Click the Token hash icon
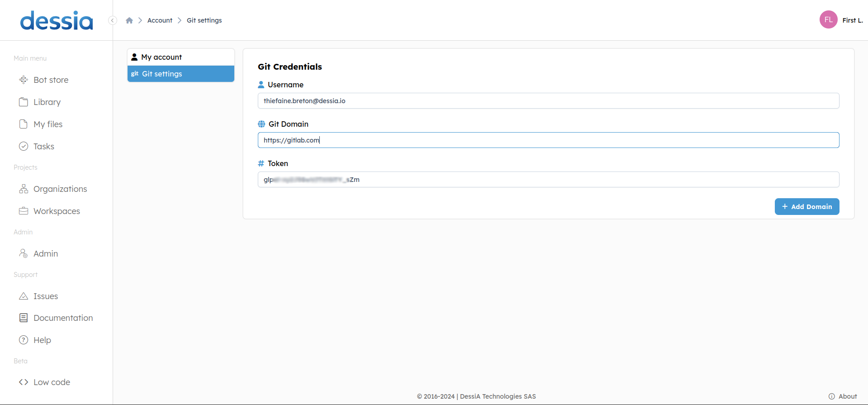This screenshot has height=405, width=868. [x=261, y=163]
